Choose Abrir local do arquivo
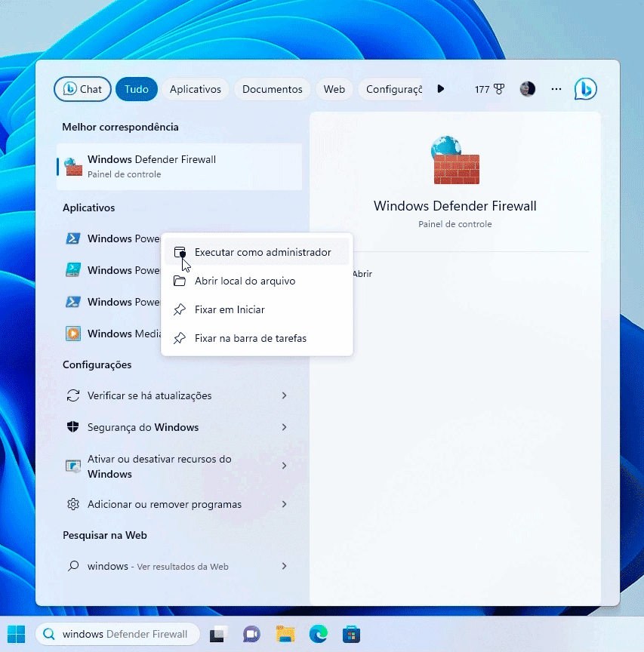The width and height of the screenshot is (644, 652). pos(245,281)
